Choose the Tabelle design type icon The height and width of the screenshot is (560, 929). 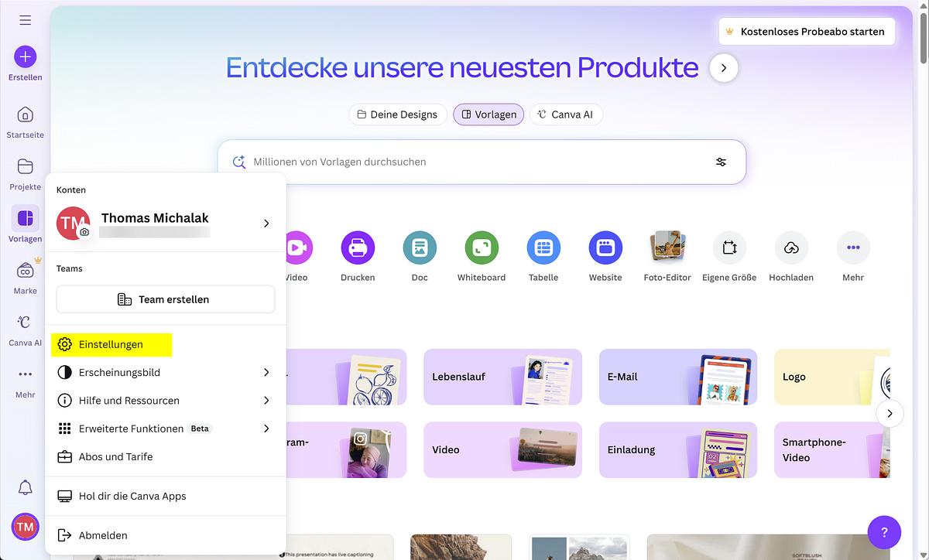tap(543, 248)
